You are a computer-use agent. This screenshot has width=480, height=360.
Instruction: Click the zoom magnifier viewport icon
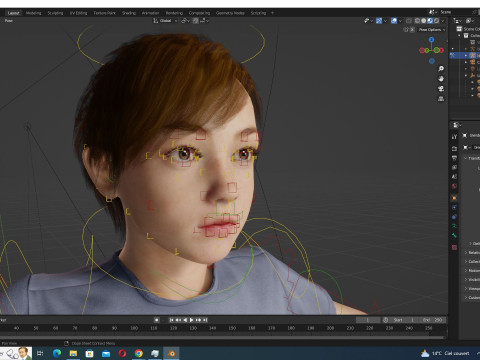pyautogui.click(x=441, y=69)
